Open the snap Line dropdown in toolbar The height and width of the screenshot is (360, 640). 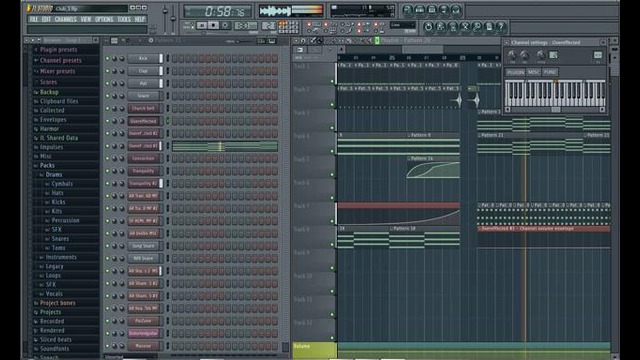click(x=402, y=25)
